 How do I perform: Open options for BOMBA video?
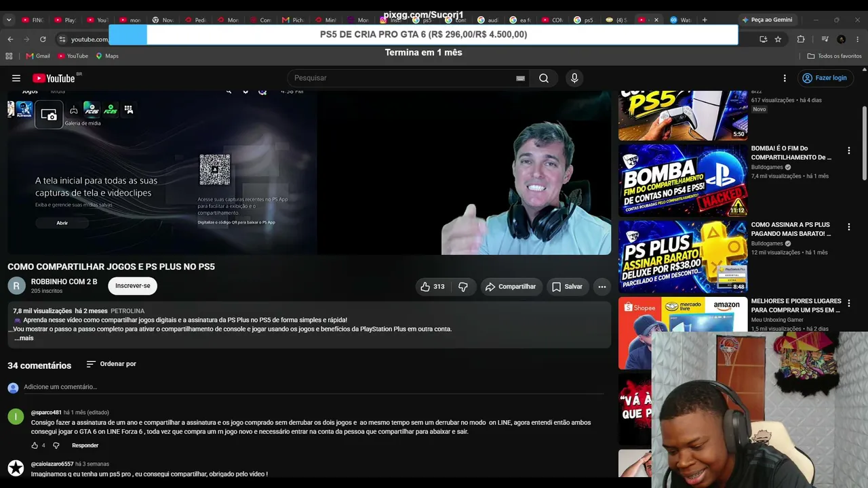[x=848, y=150]
